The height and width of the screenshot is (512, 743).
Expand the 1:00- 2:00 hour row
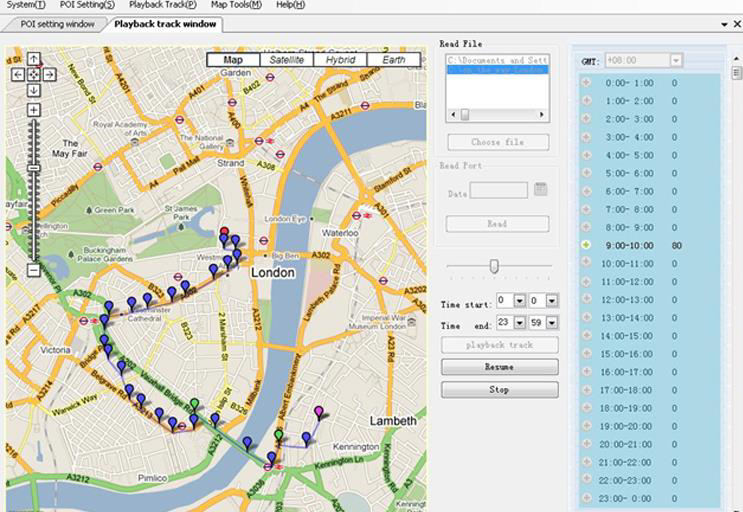[587, 100]
